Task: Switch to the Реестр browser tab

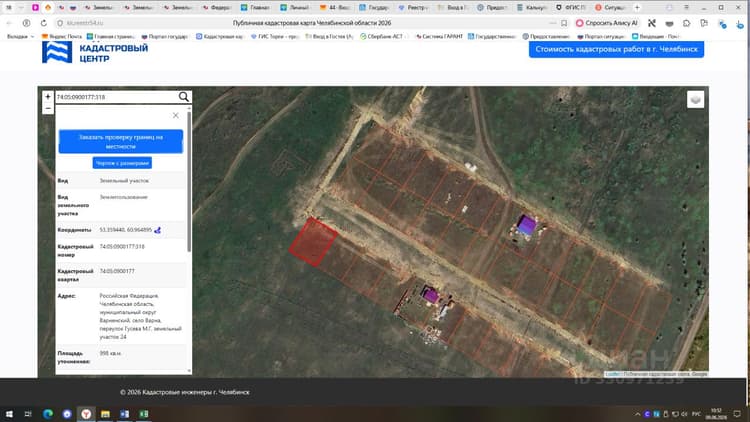Action: [413, 8]
